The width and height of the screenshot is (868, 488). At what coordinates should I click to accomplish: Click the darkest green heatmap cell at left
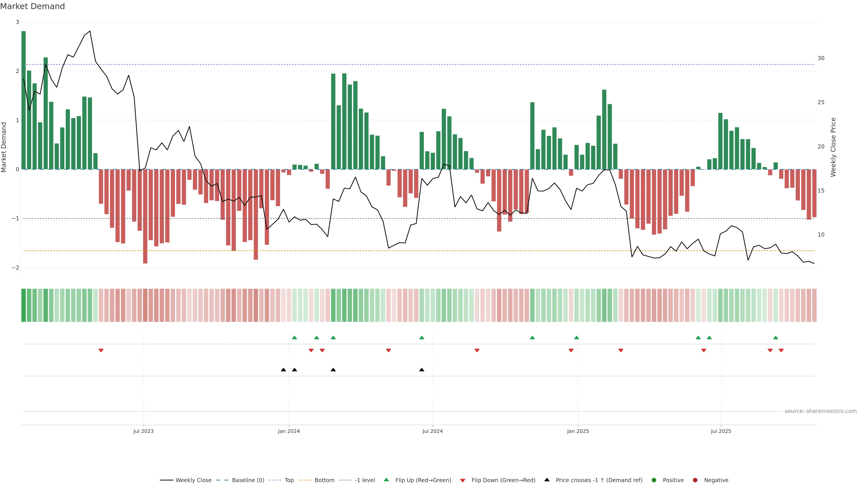(24, 305)
